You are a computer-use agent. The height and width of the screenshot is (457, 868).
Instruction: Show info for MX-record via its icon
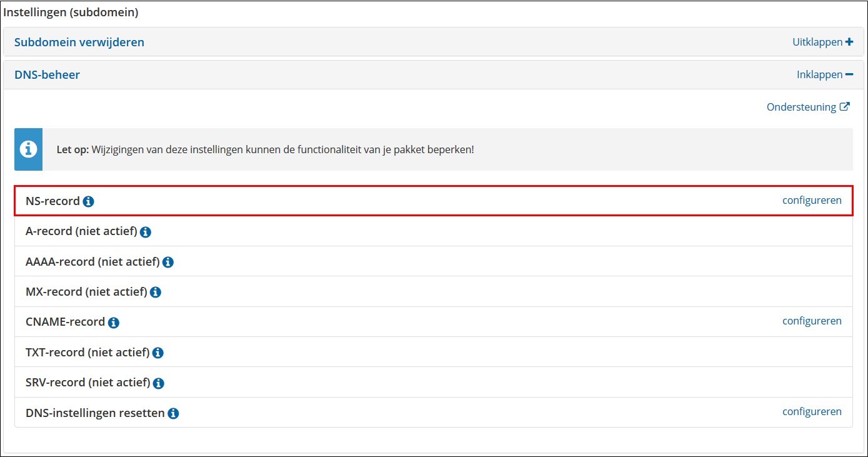[x=156, y=292]
